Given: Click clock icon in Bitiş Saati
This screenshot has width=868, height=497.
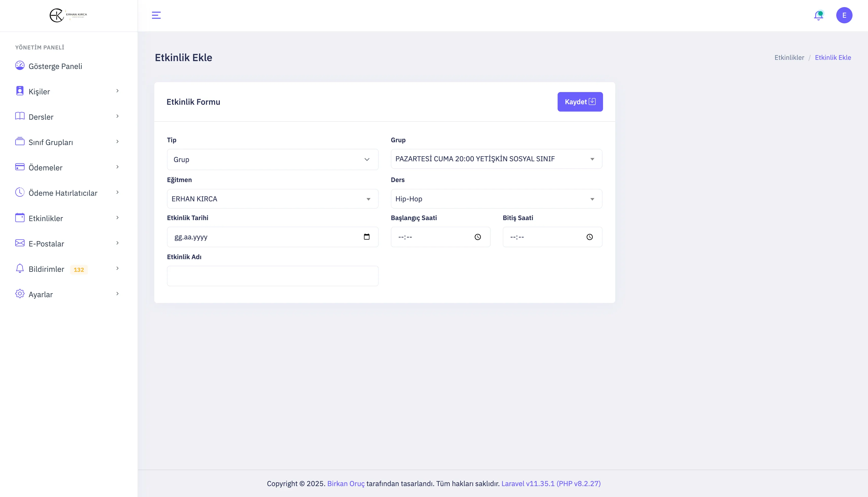Looking at the screenshot, I should pyautogui.click(x=590, y=237).
